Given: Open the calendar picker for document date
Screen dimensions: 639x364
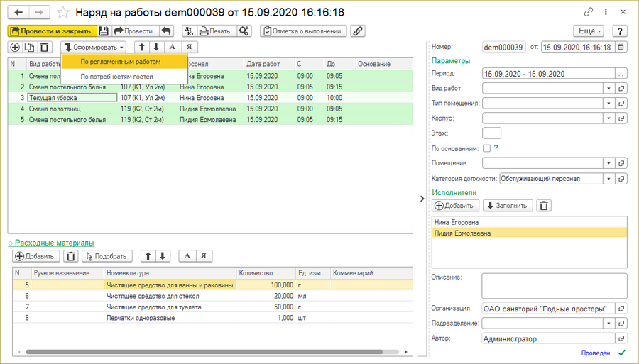Looking at the screenshot, I should click(622, 48).
